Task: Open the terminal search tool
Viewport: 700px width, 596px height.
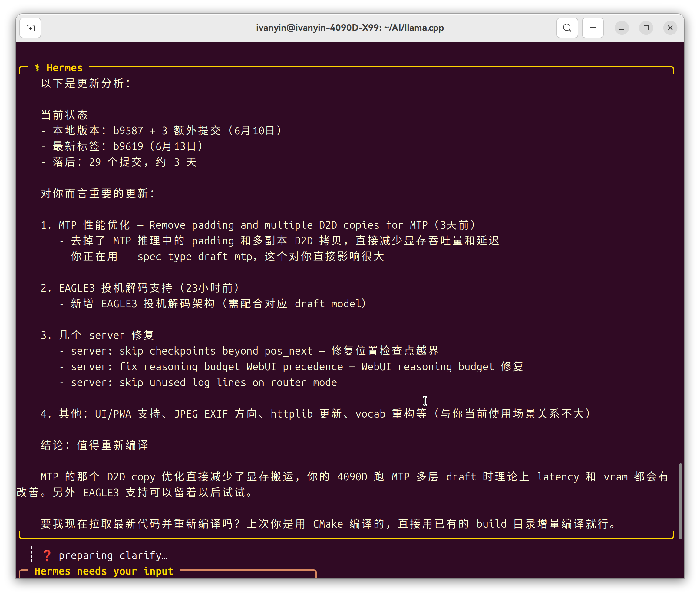Action: 567,28
